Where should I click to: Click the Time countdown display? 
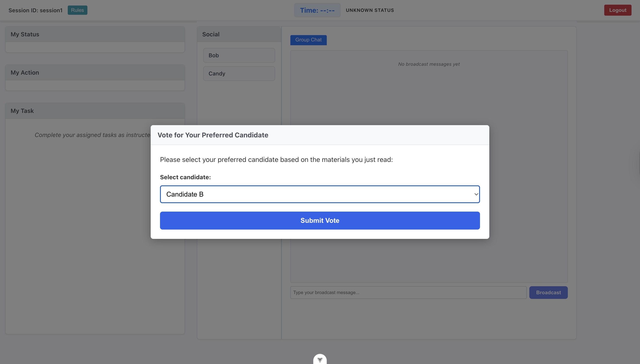pyautogui.click(x=317, y=10)
